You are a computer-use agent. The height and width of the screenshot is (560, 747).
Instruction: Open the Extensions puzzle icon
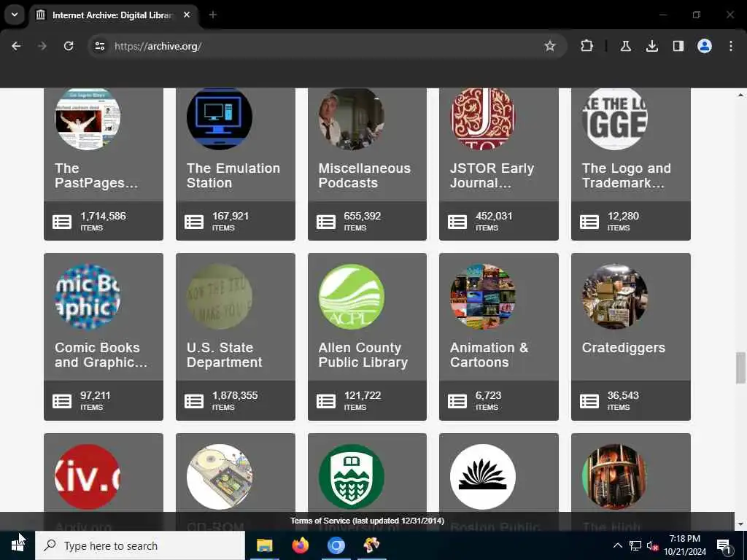(x=587, y=46)
